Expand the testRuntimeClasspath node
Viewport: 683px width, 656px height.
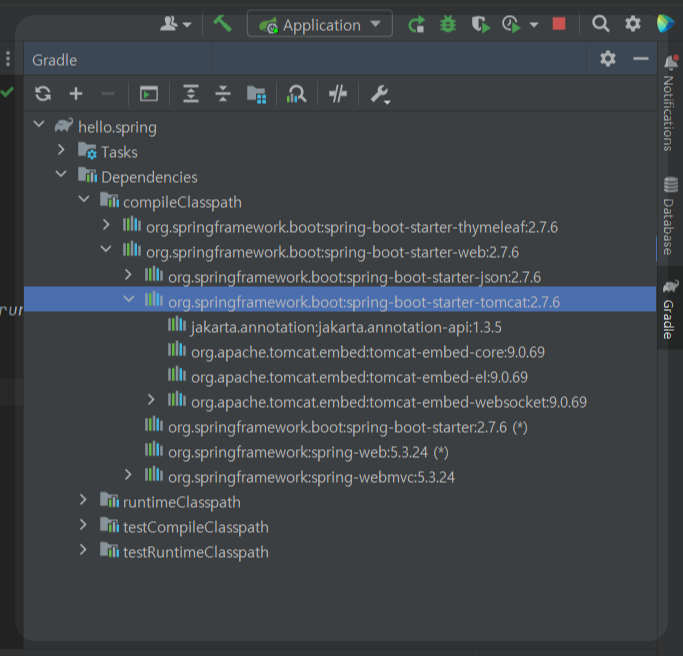tap(83, 550)
